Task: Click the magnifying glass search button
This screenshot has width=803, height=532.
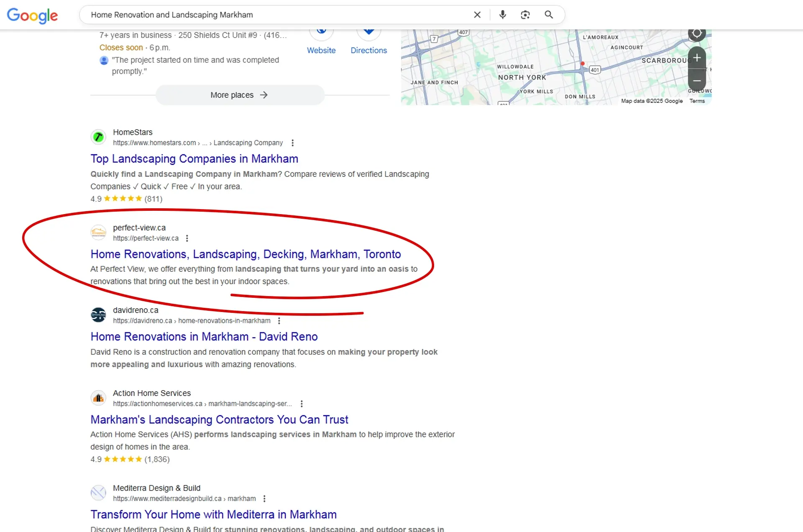Action: pyautogui.click(x=549, y=15)
